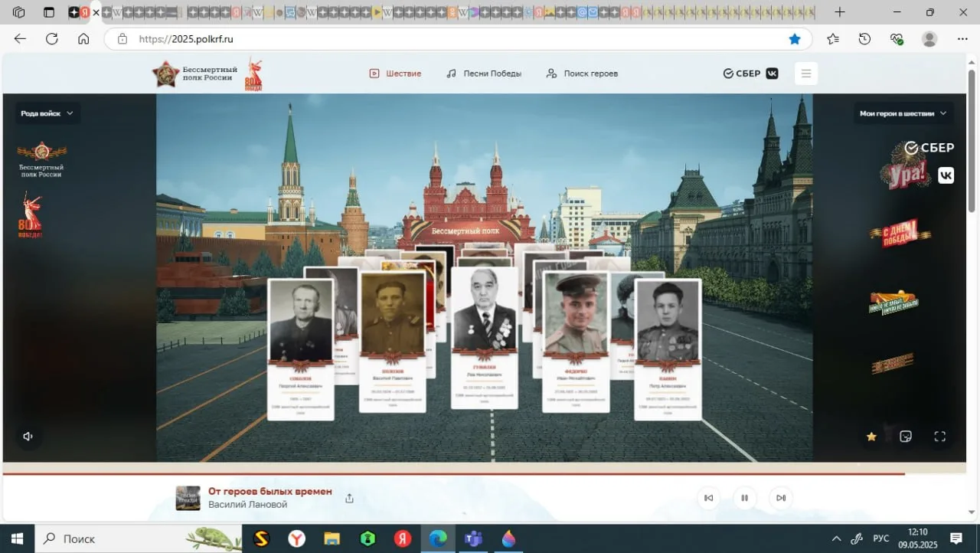Go to 'Поиск героев' page

point(582,74)
